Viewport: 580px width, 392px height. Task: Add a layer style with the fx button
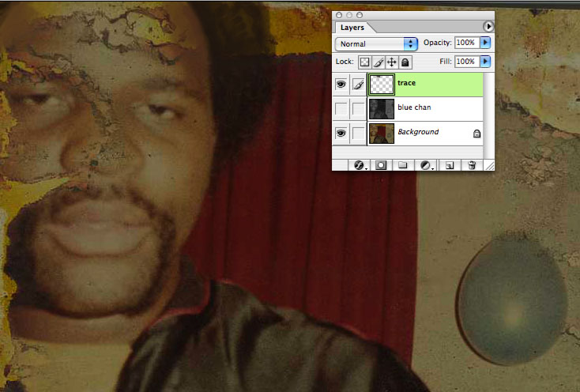tap(359, 165)
